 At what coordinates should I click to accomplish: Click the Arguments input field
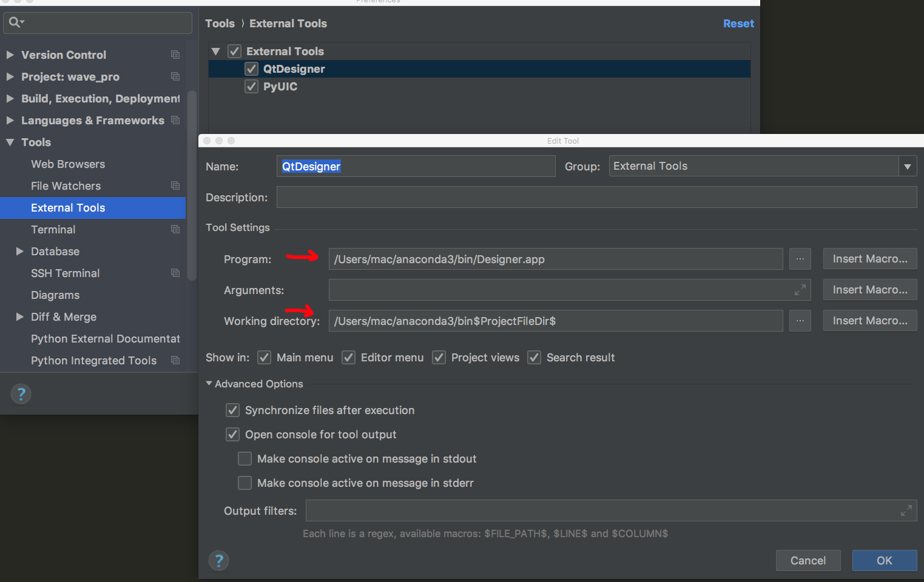(570, 290)
